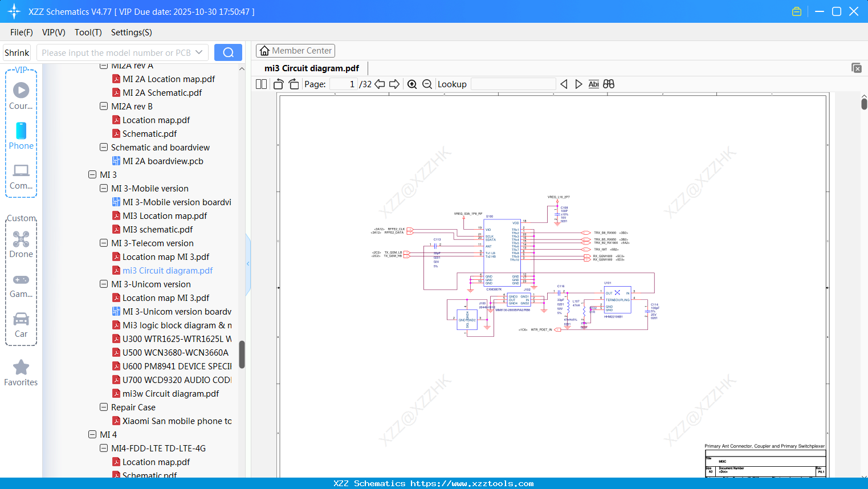This screenshot has width=868, height=489.
Task: Open the Tool(T) menu
Action: click(88, 32)
